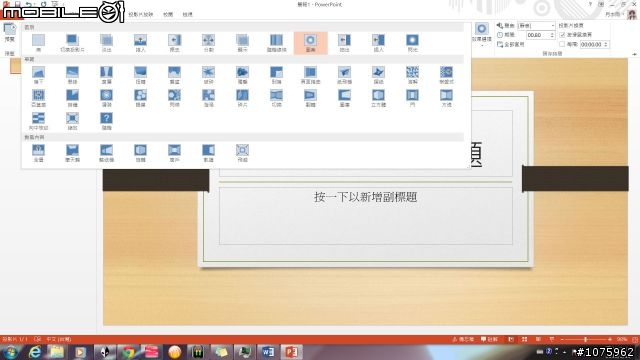The width and height of the screenshot is (640, 360).
Task: Apply the Shred transition
Action: tap(242, 98)
